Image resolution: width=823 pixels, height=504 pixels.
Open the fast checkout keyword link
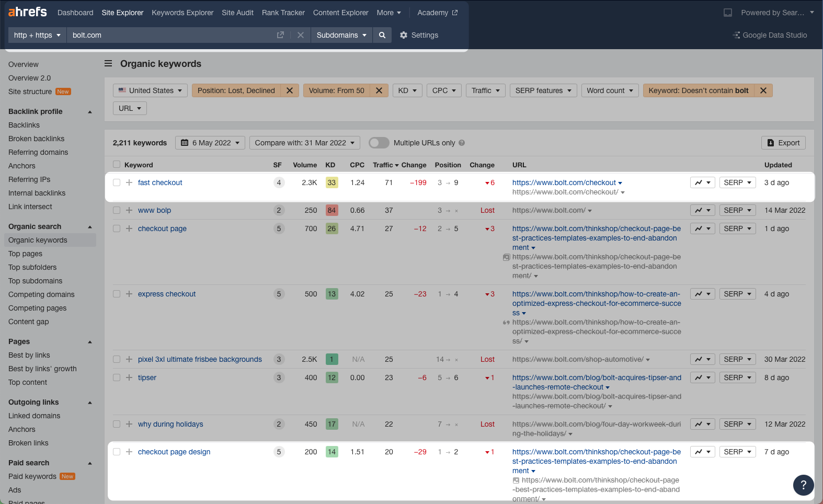click(x=160, y=182)
